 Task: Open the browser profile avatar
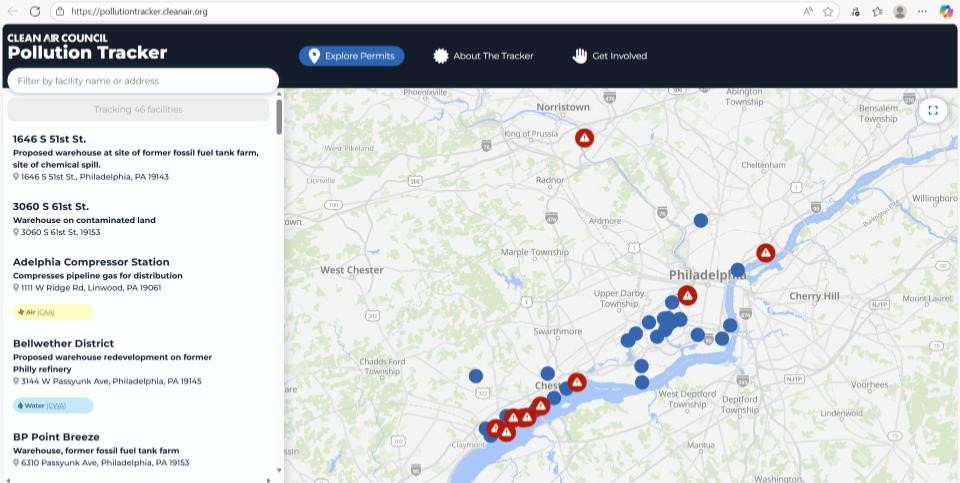pyautogui.click(x=900, y=11)
